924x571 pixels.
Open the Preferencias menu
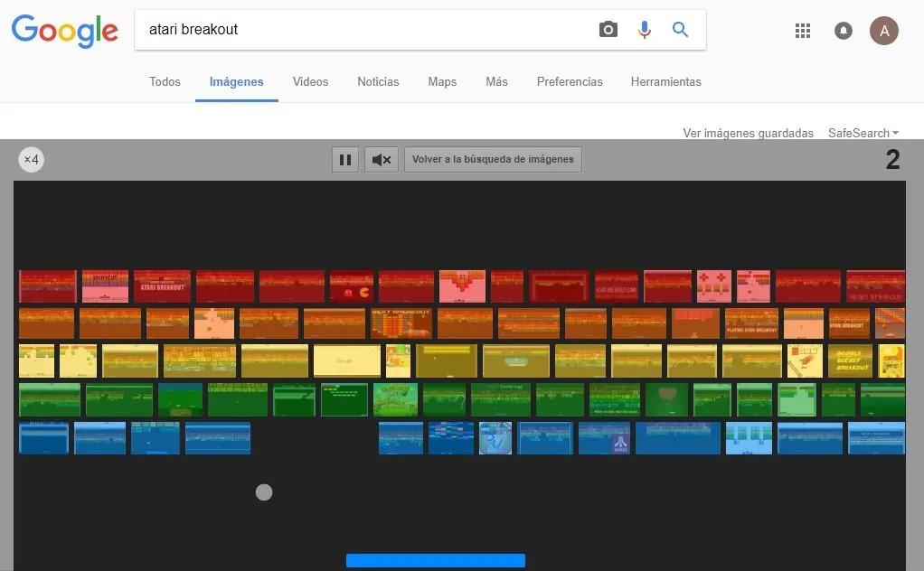569,81
